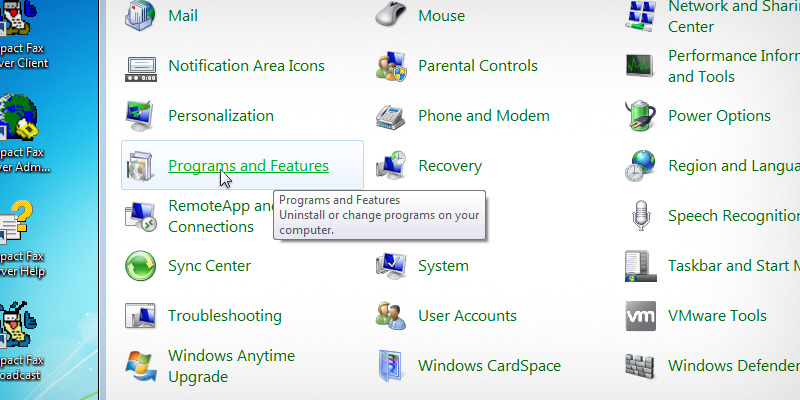Open the Windows Anytime Upgrade link

[231, 366]
